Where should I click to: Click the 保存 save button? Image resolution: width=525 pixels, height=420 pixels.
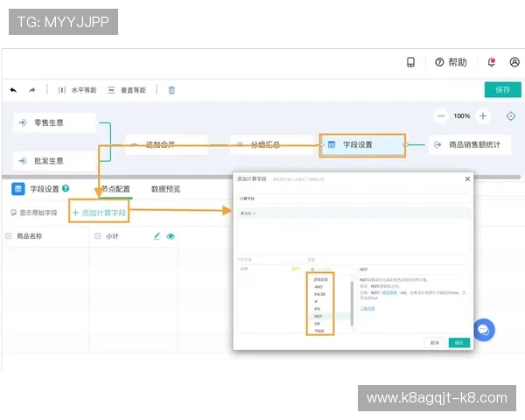(x=502, y=90)
